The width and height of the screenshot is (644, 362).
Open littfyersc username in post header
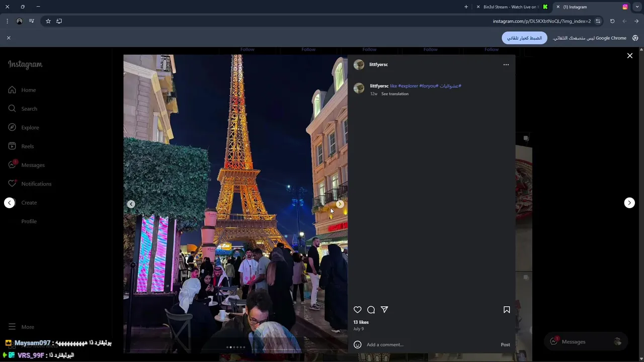378,64
